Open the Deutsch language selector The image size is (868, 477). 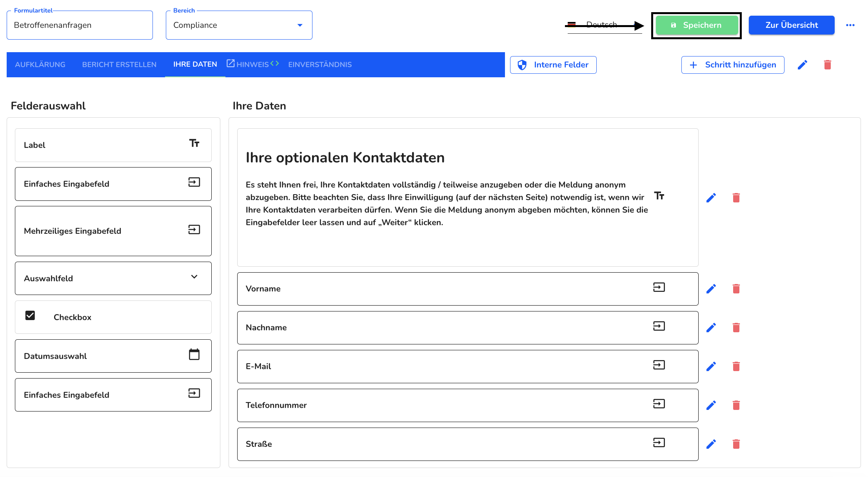pyautogui.click(x=605, y=25)
